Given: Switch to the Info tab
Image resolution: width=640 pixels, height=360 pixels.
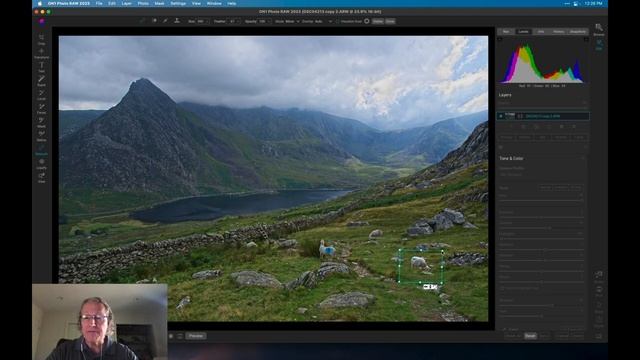Looking at the screenshot, I should pyautogui.click(x=541, y=31).
